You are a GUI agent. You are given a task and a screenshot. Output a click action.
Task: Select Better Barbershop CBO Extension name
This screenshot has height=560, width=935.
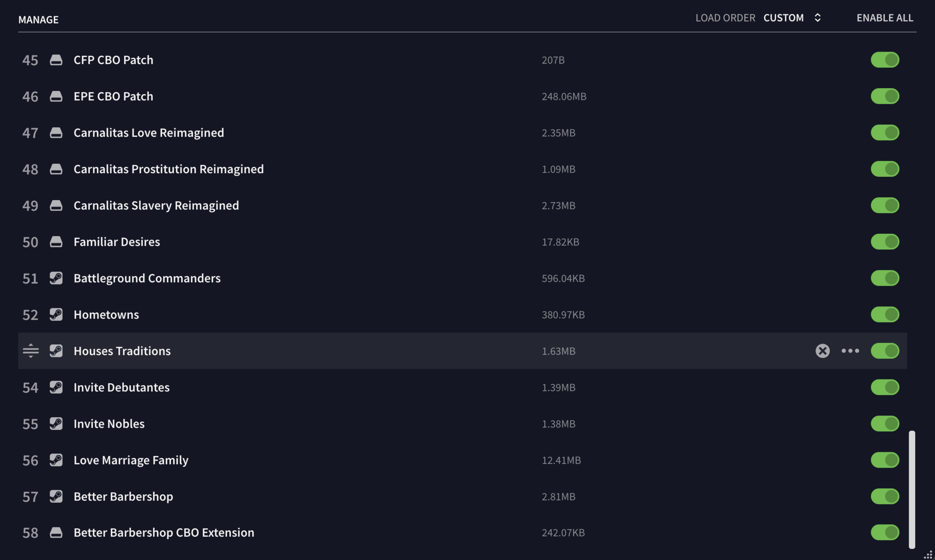tap(164, 532)
